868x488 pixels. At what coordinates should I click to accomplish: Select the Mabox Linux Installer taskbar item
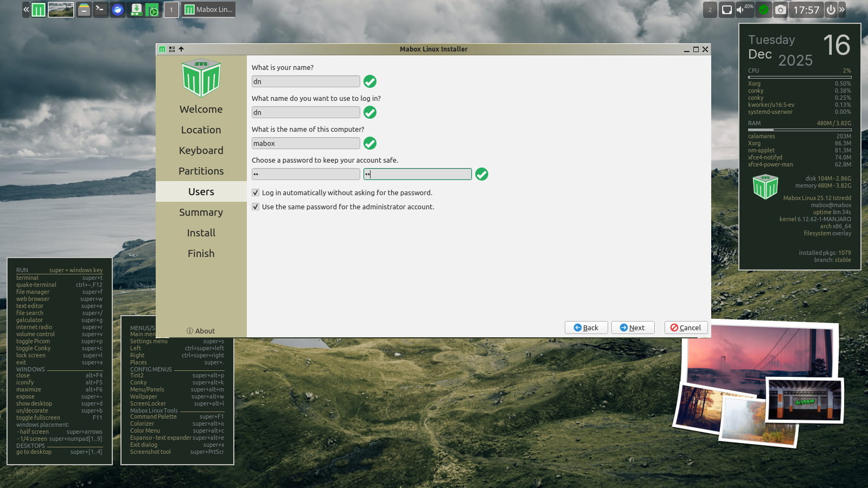209,10
